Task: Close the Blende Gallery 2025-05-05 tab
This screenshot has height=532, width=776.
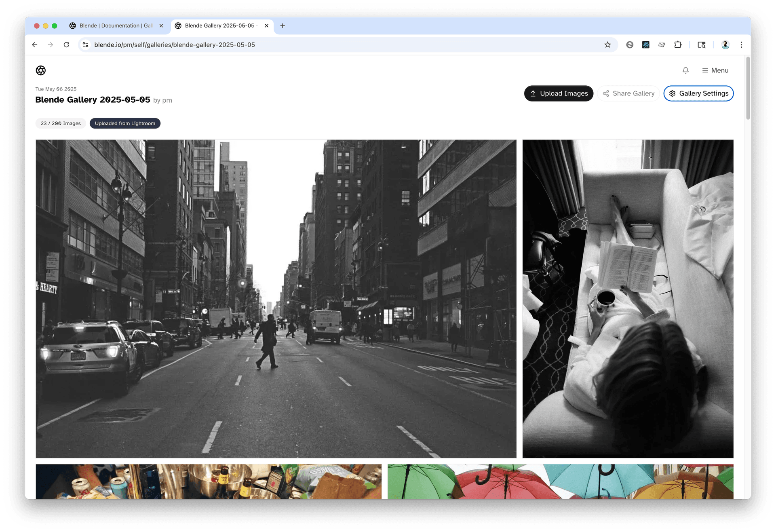Action: (x=266, y=26)
